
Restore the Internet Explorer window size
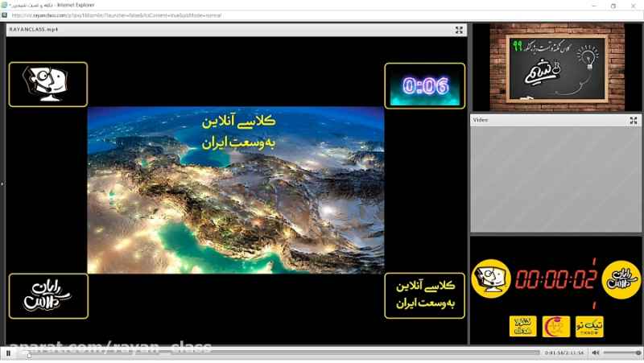click(x=613, y=6)
